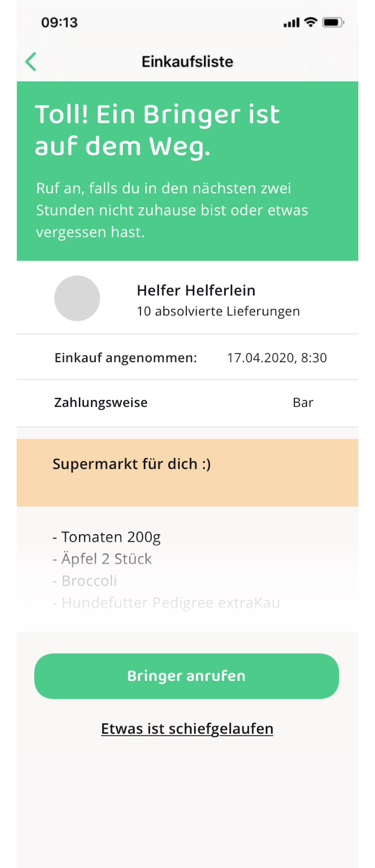Viewport: 375px width, 868px height.
Task: Tap the Helfer Helferlein name
Action: [x=196, y=290]
